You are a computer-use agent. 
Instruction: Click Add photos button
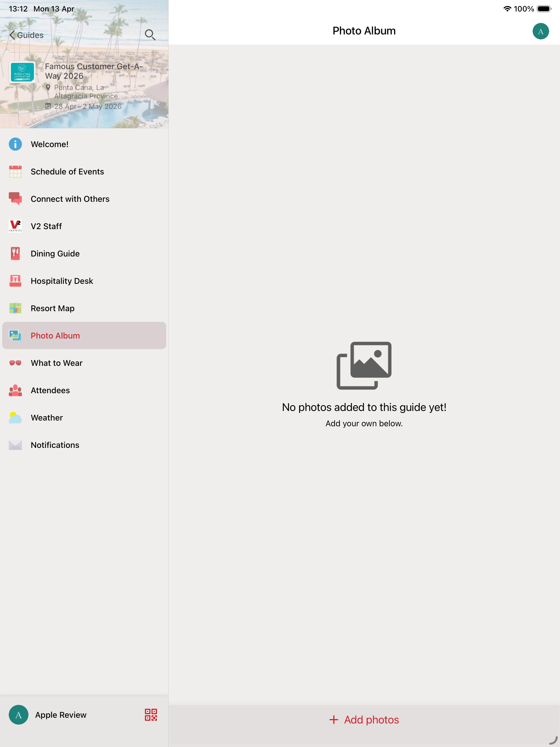click(x=364, y=720)
